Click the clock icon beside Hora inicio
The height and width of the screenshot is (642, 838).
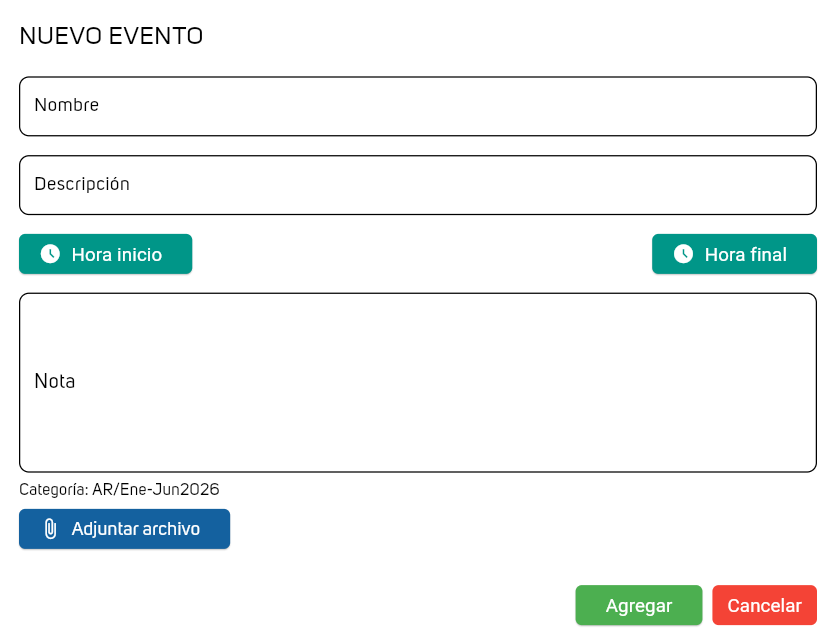click(x=50, y=254)
